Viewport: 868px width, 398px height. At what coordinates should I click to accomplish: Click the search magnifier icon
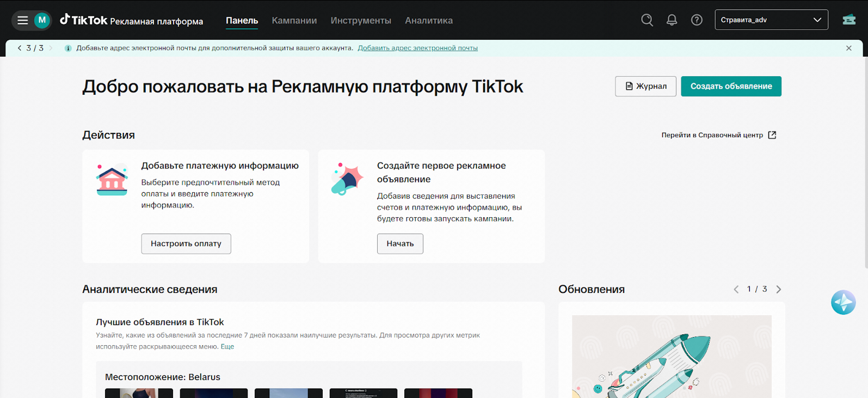click(x=647, y=20)
